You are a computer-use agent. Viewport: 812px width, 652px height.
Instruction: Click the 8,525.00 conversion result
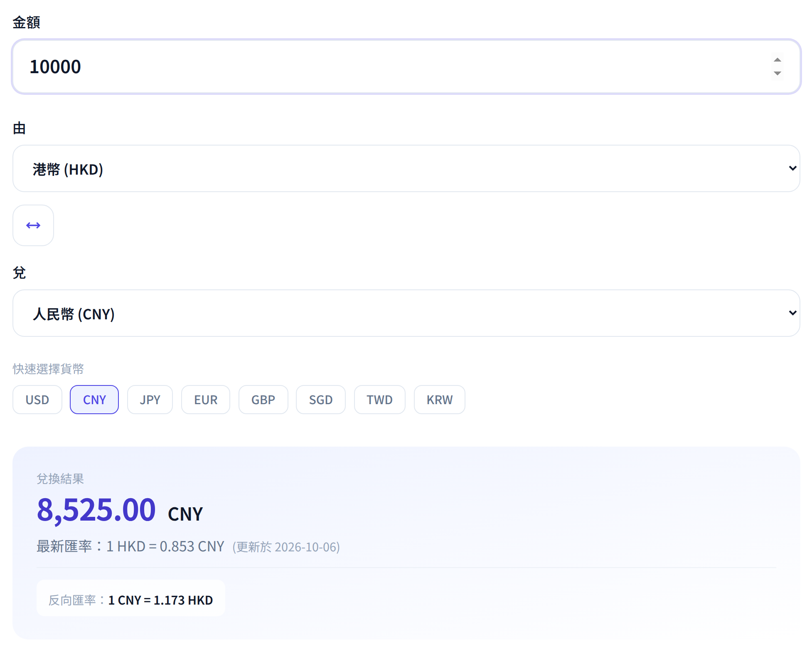(96, 510)
